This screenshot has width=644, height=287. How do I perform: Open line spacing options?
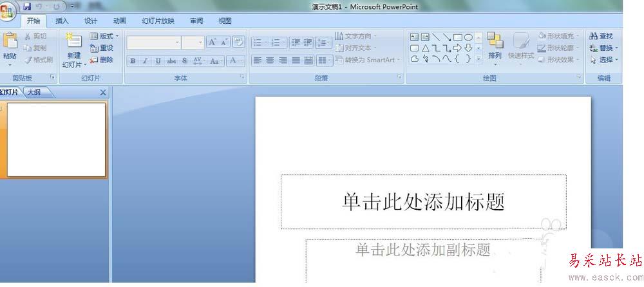coord(324,42)
